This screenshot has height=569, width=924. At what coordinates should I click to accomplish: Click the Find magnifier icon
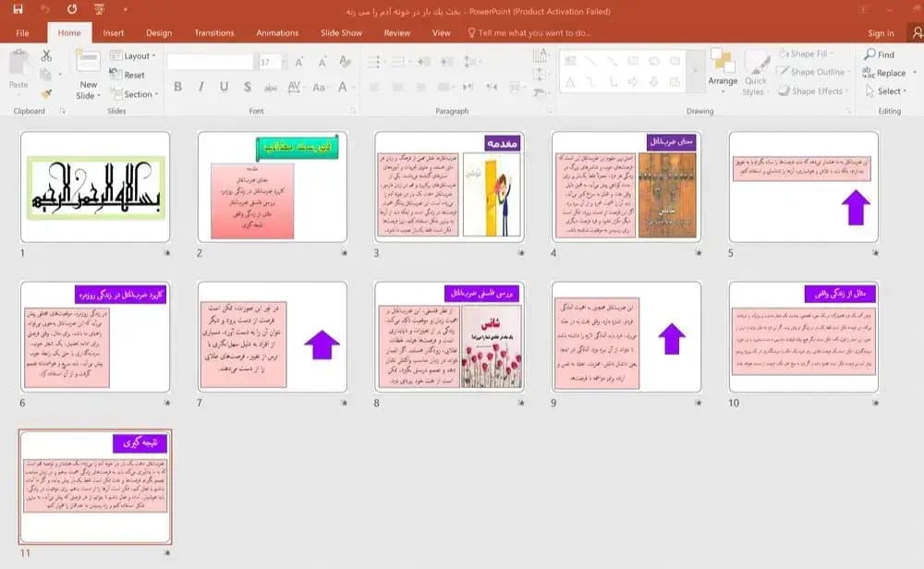(869, 54)
